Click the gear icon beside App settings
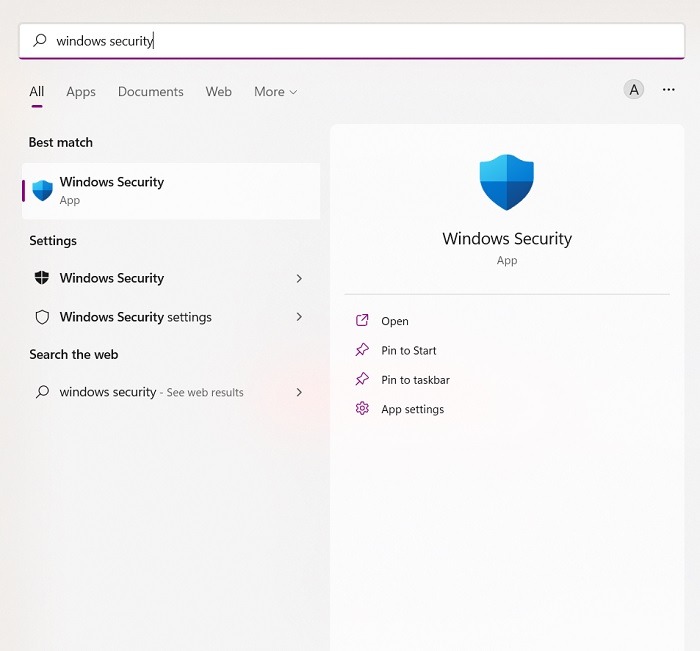The height and width of the screenshot is (651, 700). [362, 408]
